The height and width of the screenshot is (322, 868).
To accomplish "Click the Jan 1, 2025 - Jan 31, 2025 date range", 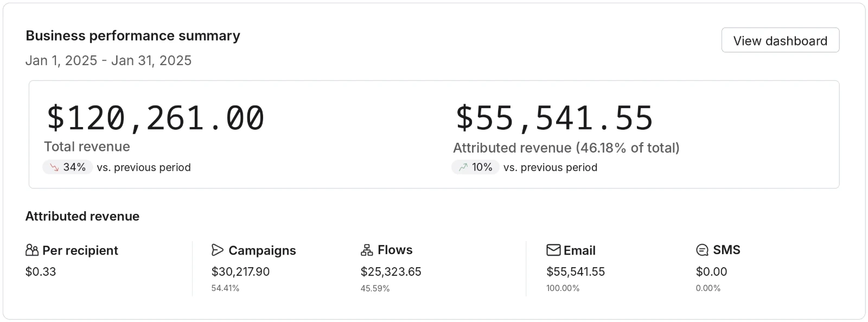I will click(x=108, y=60).
